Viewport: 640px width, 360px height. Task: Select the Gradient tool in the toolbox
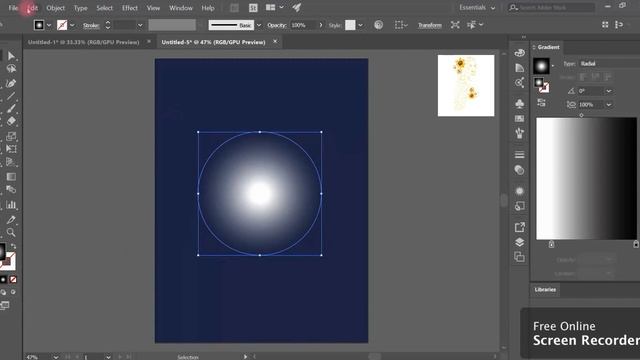click(11, 177)
